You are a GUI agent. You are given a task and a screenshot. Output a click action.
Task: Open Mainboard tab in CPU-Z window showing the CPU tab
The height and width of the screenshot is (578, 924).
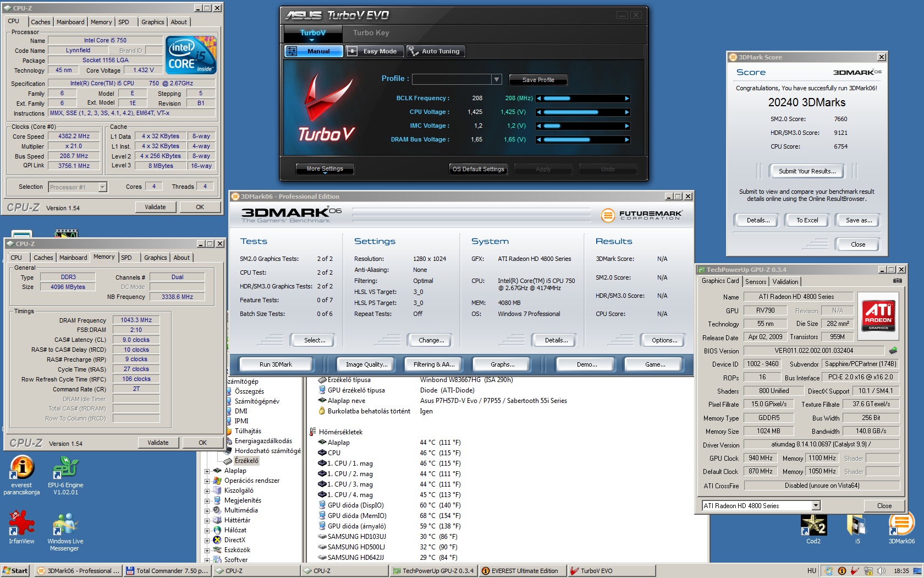70,22
